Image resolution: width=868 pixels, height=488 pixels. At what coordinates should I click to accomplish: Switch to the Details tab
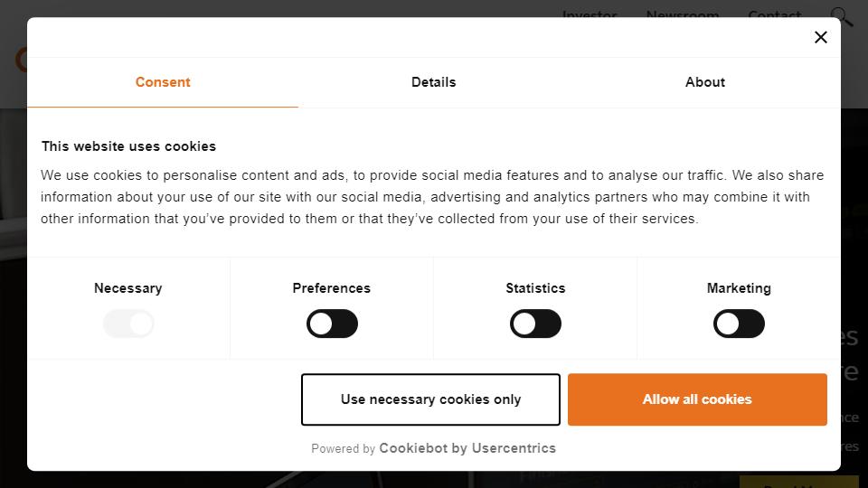(433, 82)
